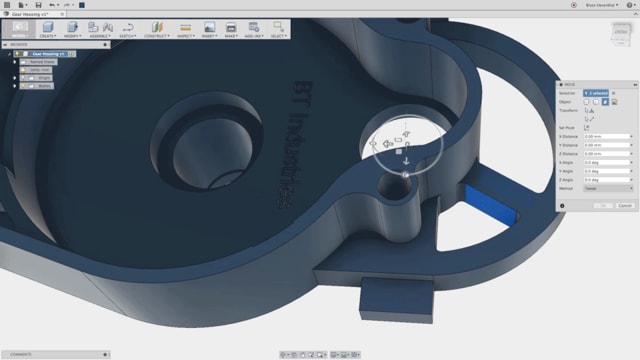Choose the first Object type option in Move
Viewport: 640px width, 360px height.
587,102
